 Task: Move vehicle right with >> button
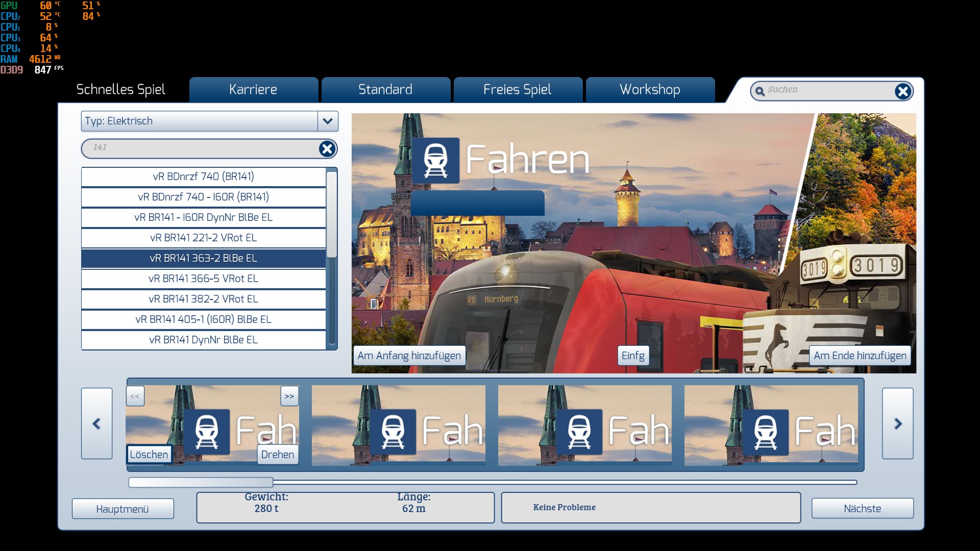[x=289, y=396]
